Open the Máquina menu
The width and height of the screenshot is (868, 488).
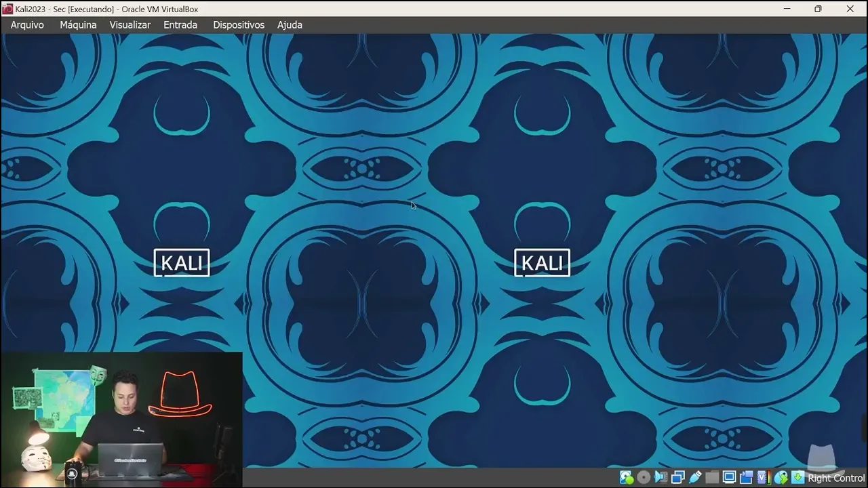(78, 24)
